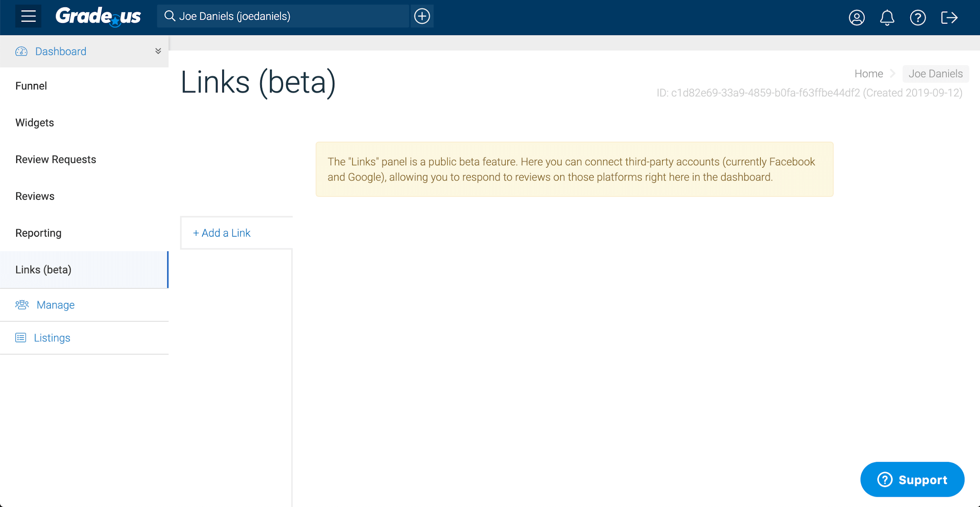Open the Support button

(x=912, y=479)
